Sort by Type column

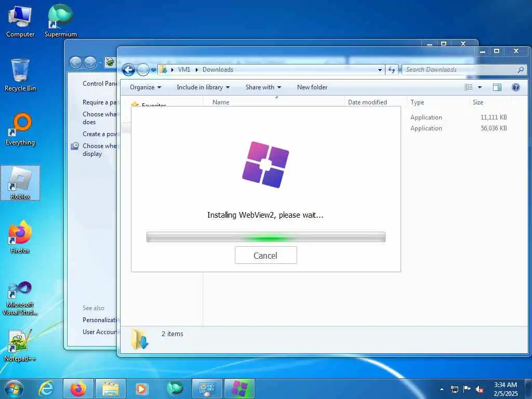tap(437, 102)
